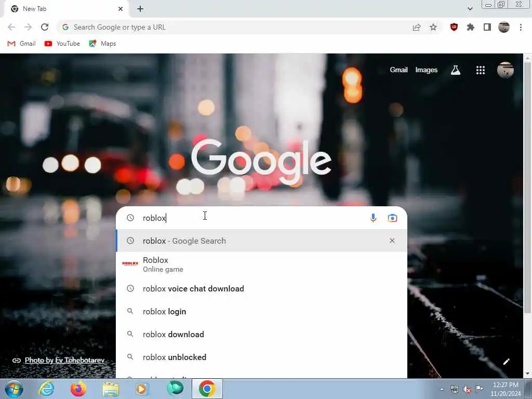
Task: Open Search Labs flask icon
Action: click(x=455, y=70)
